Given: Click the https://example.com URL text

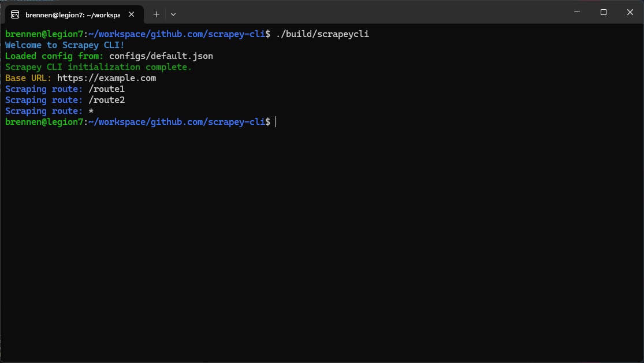Looking at the screenshot, I should click(x=106, y=78).
